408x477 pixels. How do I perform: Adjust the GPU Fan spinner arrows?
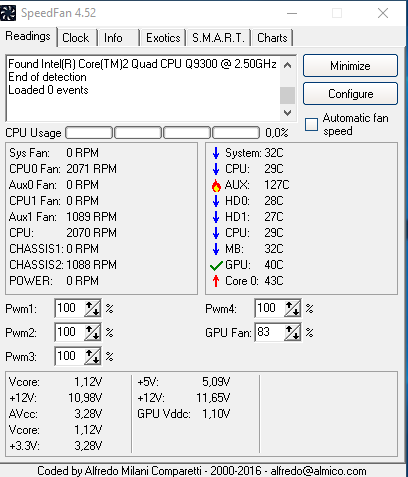coord(292,332)
